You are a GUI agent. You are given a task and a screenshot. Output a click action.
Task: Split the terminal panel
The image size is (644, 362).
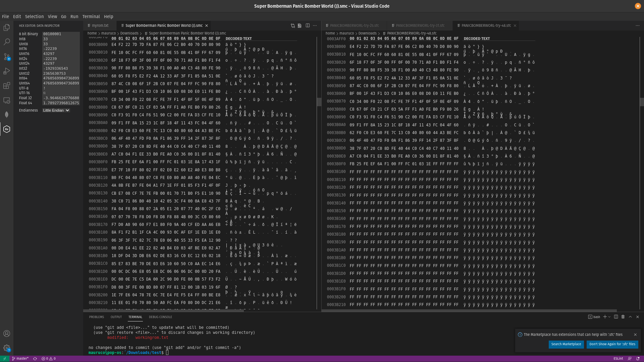tap(616, 317)
